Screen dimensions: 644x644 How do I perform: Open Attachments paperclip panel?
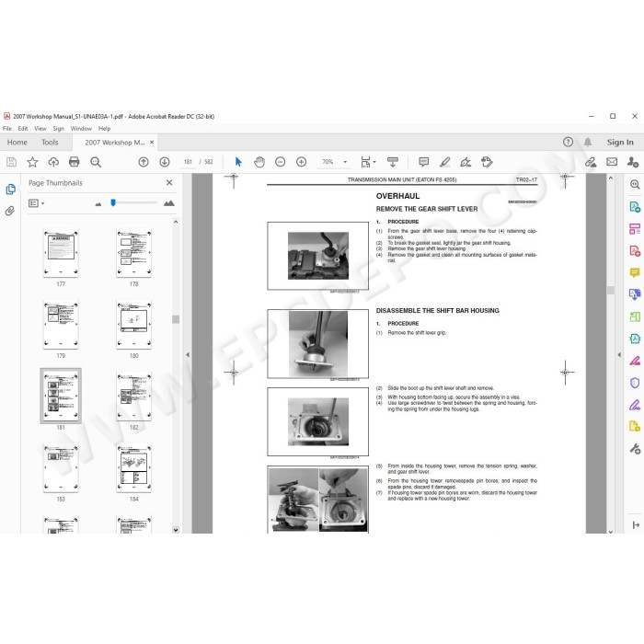(x=10, y=211)
